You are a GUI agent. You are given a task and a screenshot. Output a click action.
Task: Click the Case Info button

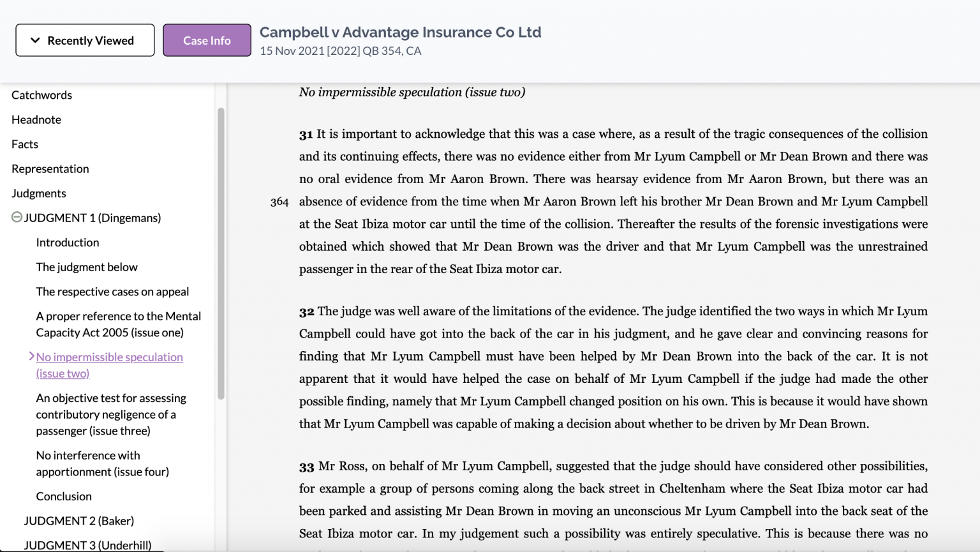click(x=207, y=40)
